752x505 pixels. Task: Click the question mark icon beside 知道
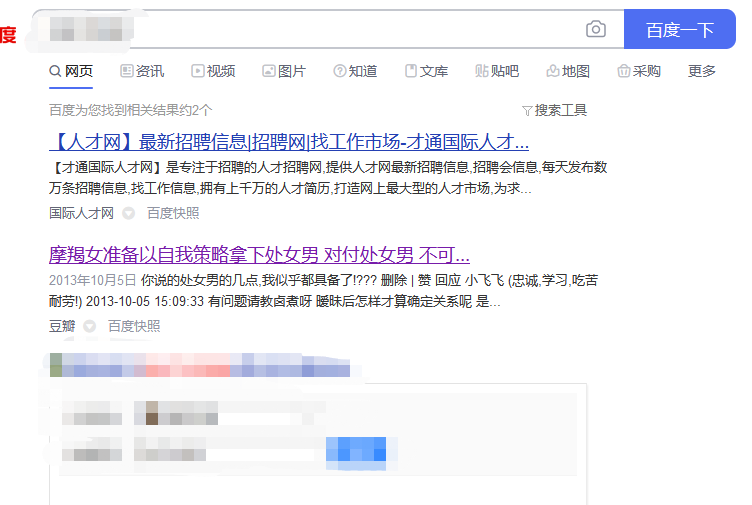click(x=339, y=71)
